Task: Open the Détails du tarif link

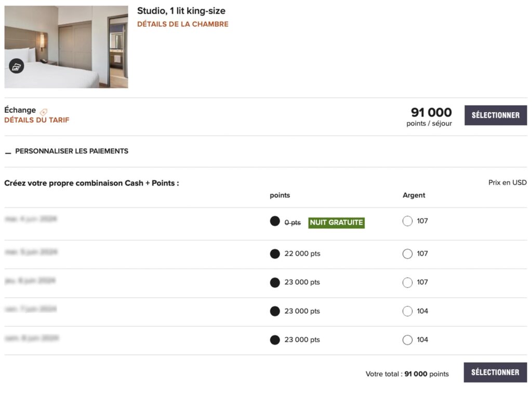Action: 36,120
